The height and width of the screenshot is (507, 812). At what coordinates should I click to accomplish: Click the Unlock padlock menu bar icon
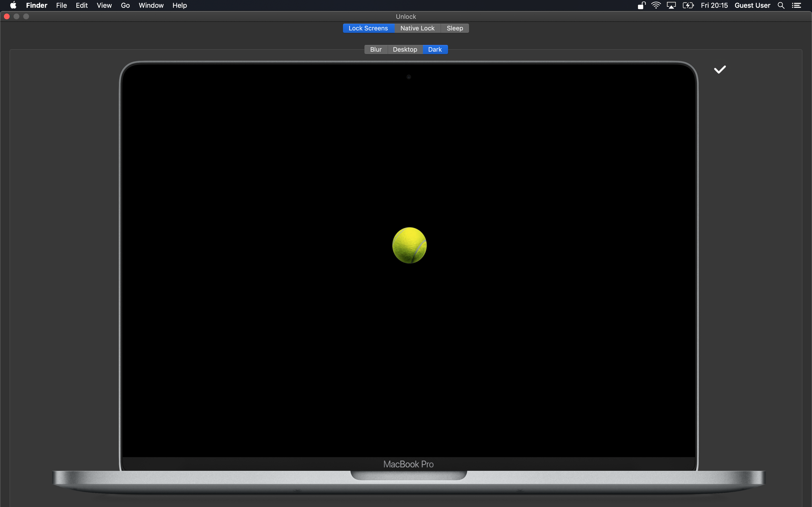(641, 5)
